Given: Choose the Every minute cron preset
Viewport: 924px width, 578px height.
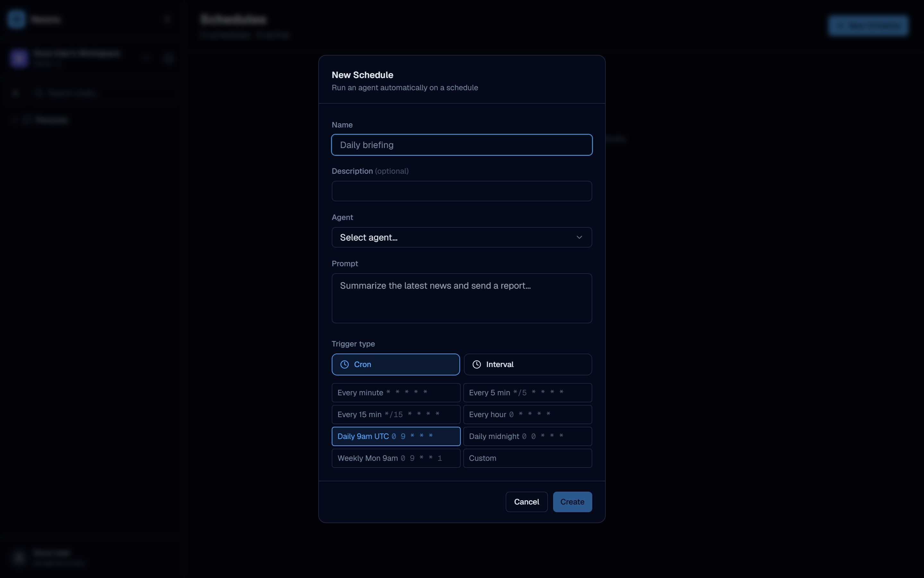Looking at the screenshot, I should [396, 393].
